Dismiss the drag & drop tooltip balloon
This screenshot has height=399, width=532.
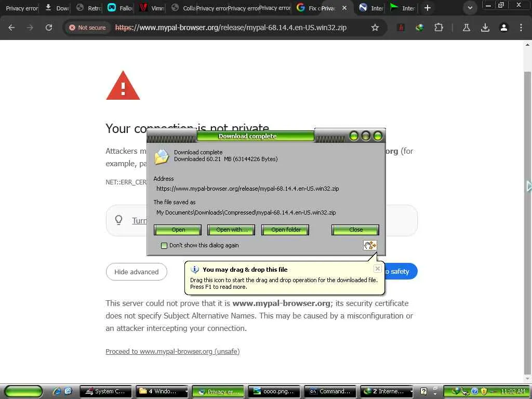coord(377,269)
